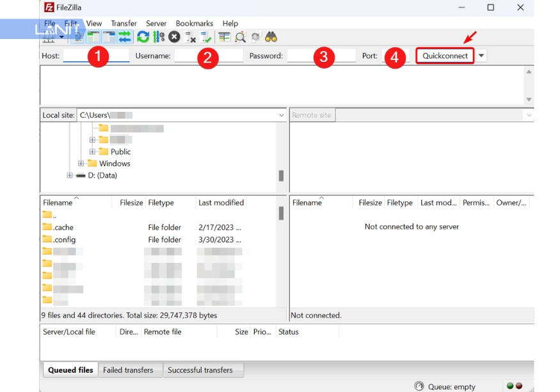Toggle processing of the transfer queue
The image size is (560, 392).
click(x=158, y=37)
